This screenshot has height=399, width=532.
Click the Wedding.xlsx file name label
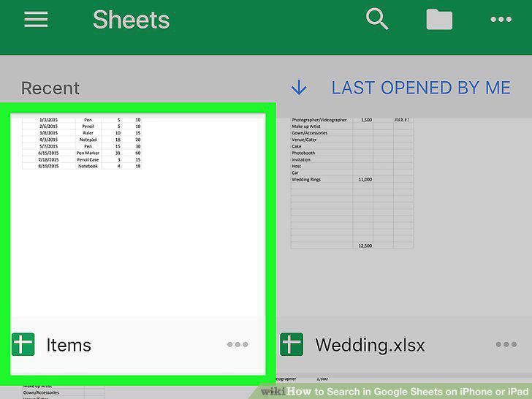(x=370, y=346)
